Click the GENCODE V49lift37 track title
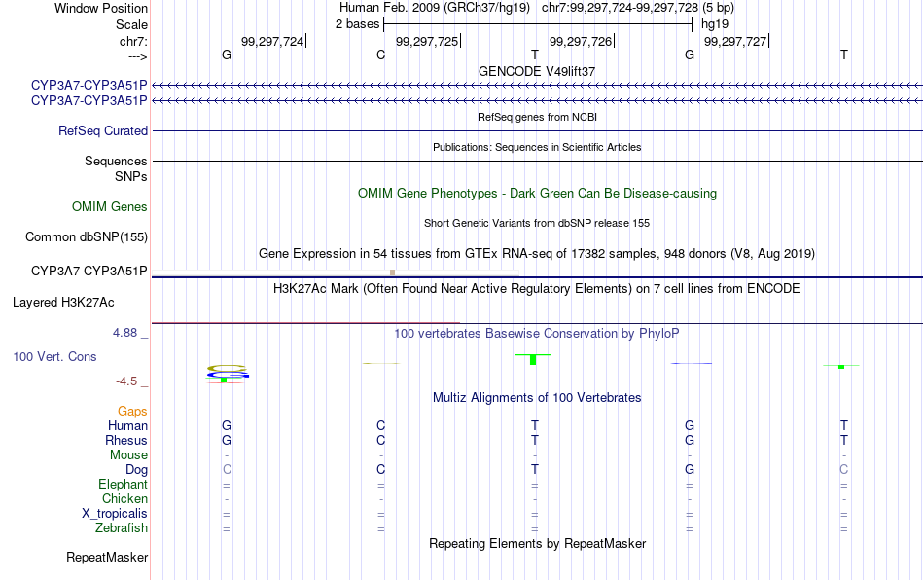This screenshot has height=580, width=924. (537, 71)
